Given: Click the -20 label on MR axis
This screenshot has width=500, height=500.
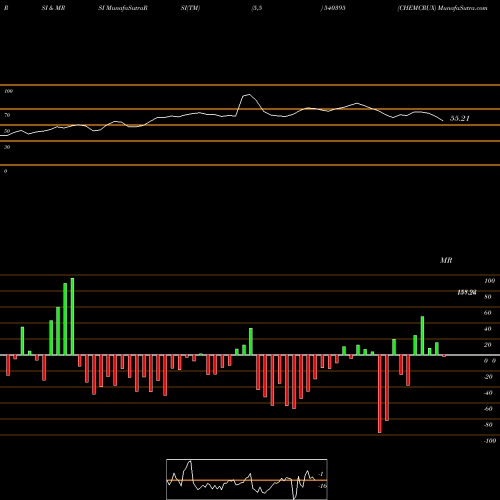Looking at the screenshot, I should [488, 377].
